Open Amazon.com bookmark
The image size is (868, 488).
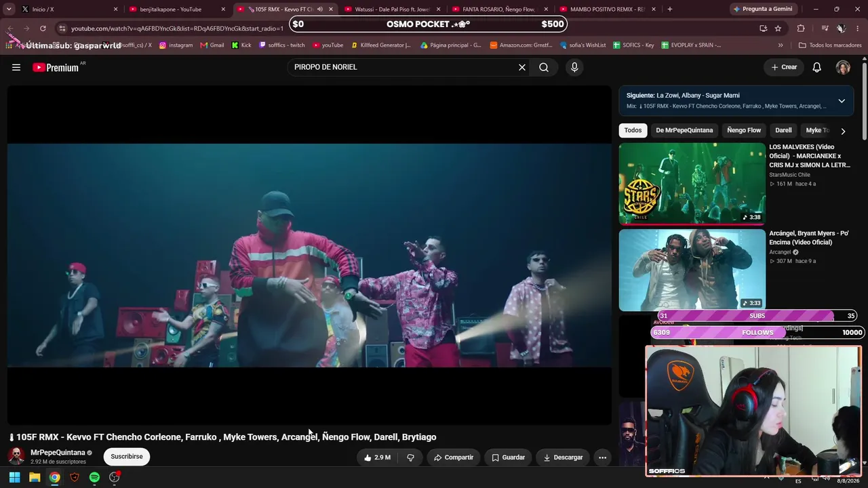[x=521, y=45]
